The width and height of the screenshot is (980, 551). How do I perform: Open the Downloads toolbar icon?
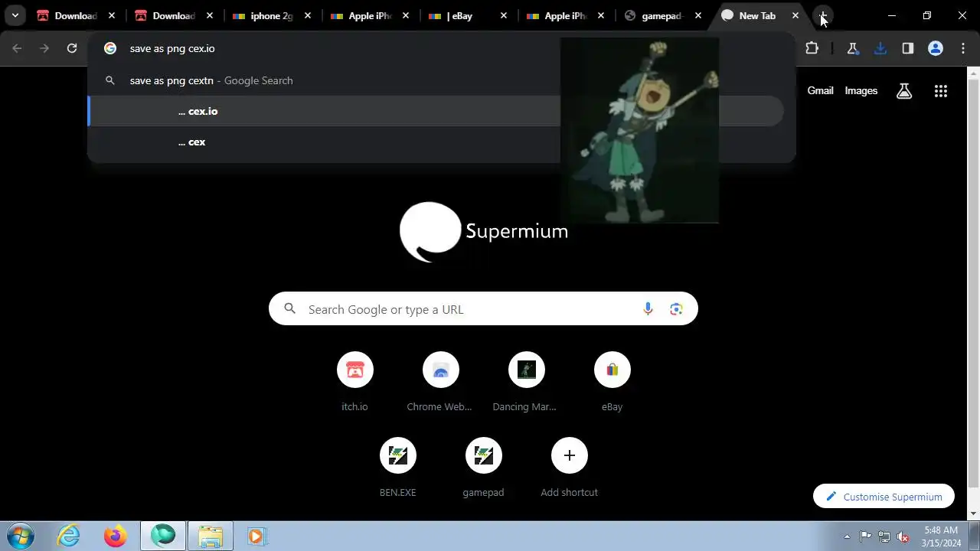(x=880, y=48)
